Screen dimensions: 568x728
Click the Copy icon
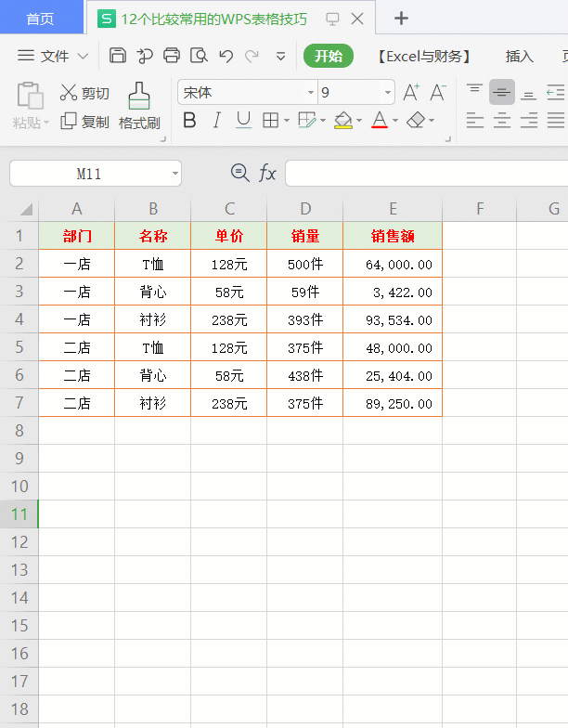tap(69, 121)
